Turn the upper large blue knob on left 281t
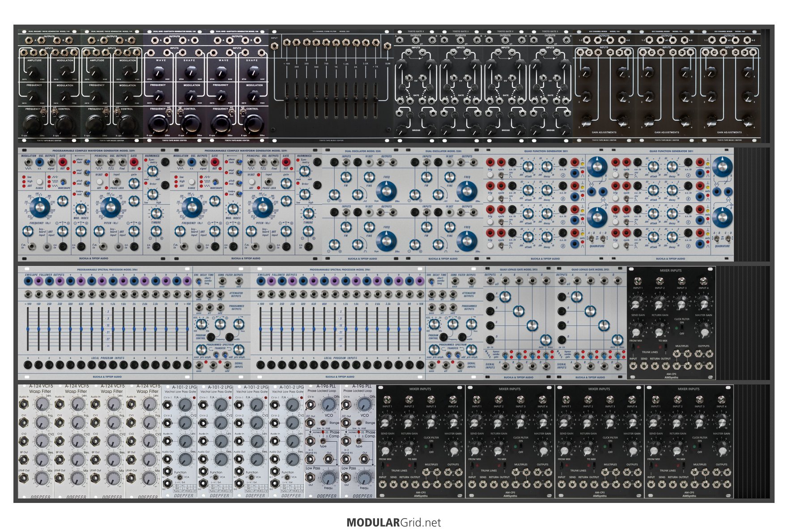Image resolution: width=788 pixels, height=532 pixels. [597, 167]
